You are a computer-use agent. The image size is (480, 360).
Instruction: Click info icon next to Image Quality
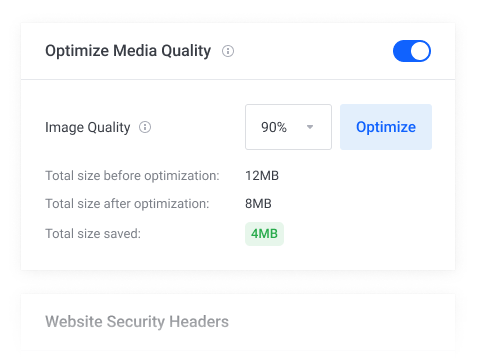(145, 127)
